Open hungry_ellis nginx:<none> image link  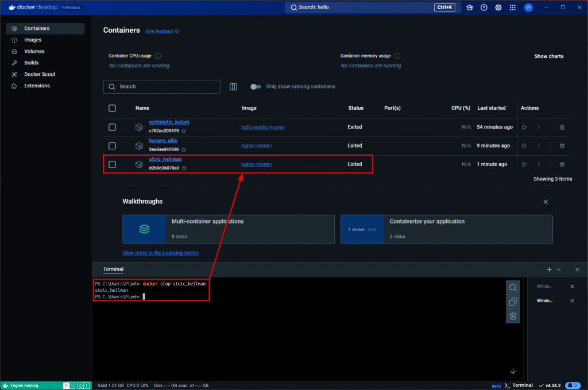pos(257,145)
